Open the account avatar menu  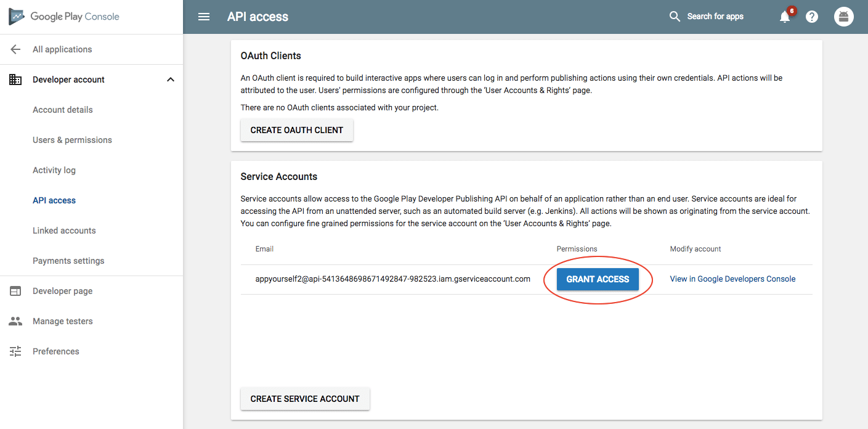click(844, 17)
